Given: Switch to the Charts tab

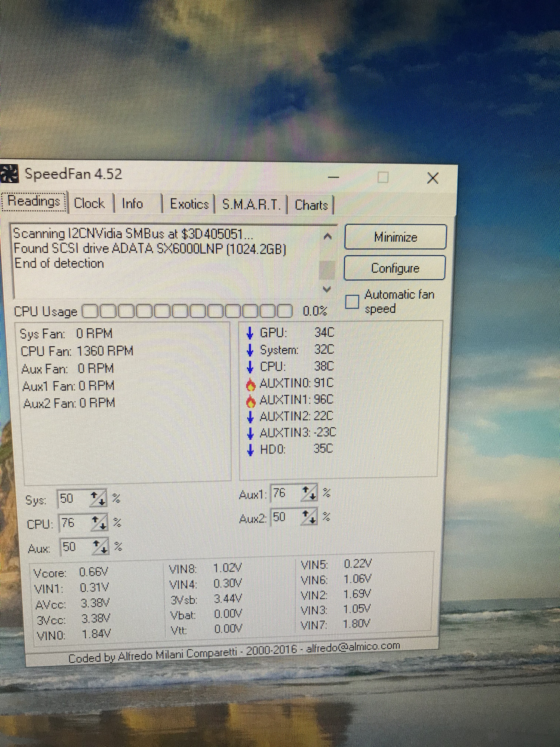Looking at the screenshot, I should 311,205.
